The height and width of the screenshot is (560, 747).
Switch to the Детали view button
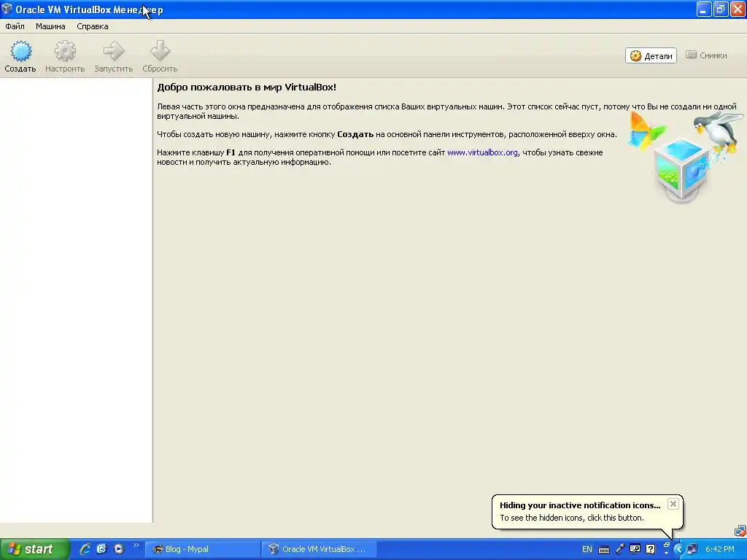tap(651, 55)
